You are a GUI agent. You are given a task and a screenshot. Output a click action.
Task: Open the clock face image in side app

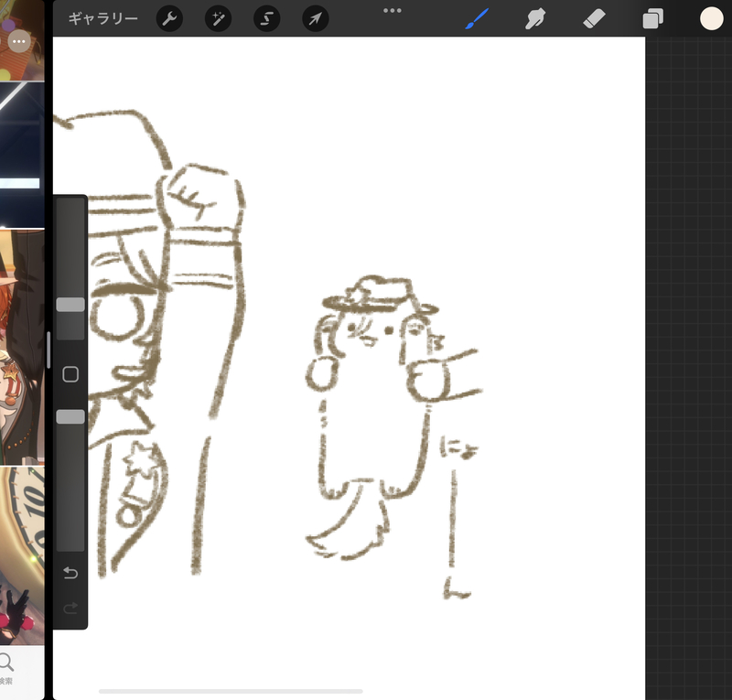[x=22, y=555]
